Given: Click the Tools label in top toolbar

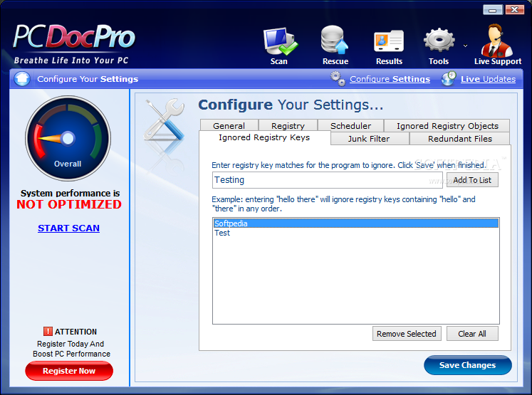Looking at the screenshot, I should click(x=439, y=61).
